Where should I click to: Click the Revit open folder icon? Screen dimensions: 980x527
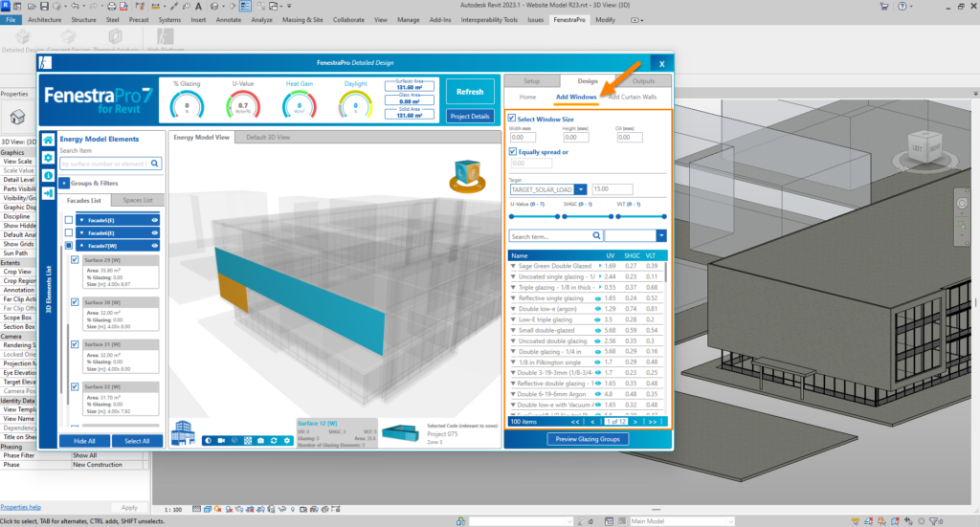click(32, 7)
